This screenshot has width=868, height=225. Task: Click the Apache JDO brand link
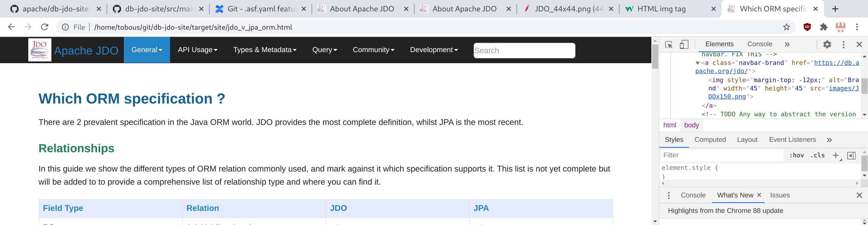pos(86,50)
